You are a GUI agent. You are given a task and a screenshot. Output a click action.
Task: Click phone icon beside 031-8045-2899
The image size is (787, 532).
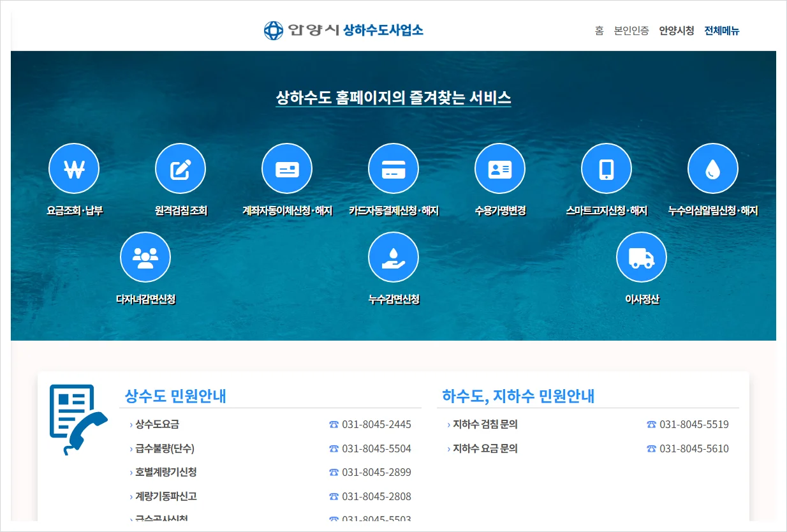[x=334, y=472]
